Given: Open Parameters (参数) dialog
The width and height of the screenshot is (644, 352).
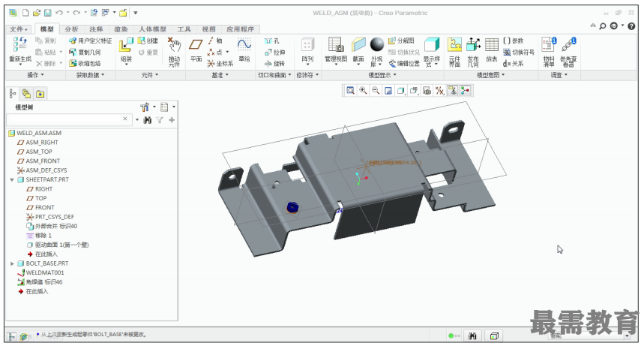Looking at the screenshot, I should point(514,41).
